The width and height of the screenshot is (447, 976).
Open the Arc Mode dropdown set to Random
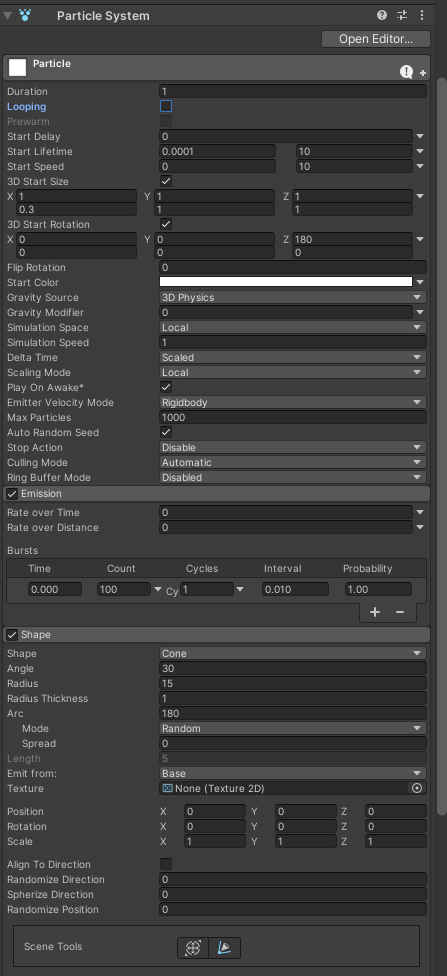[293, 728]
